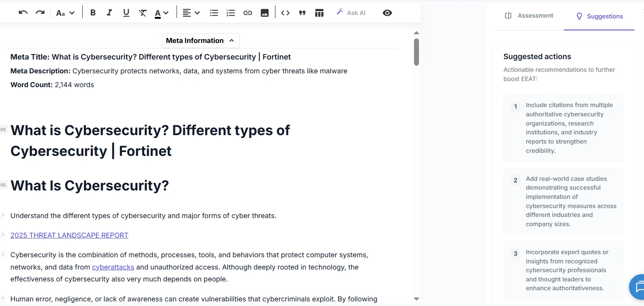
Task: Click the paragraph starting "Human error, negligence"
Action: pos(194,299)
